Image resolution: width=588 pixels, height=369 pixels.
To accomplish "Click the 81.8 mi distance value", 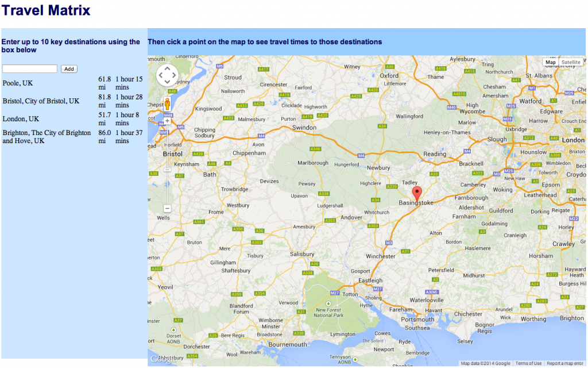I will pyautogui.click(x=105, y=101).
